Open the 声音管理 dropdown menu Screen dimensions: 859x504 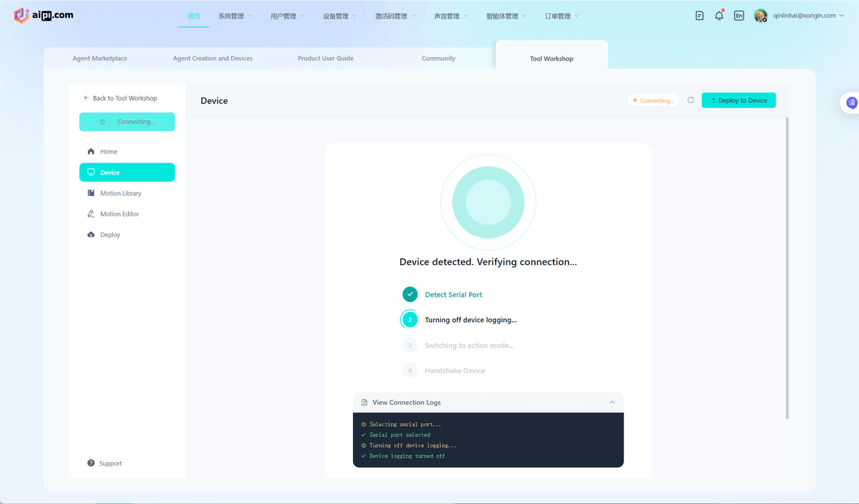451,16
